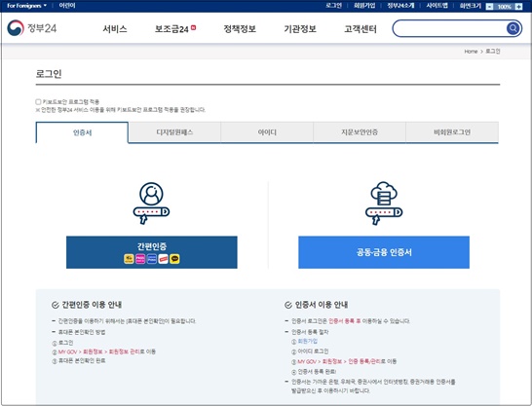The height and width of the screenshot is (406, 532).
Task: Click the zoom-out minus button beside 100%
Action: [x=489, y=7]
